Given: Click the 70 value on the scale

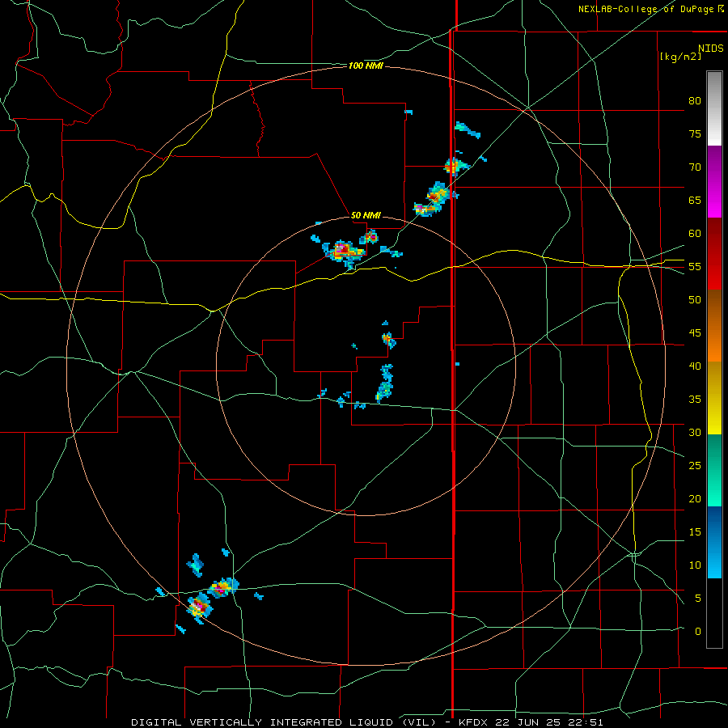Looking at the screenshot, I should [x=695, y=167].
